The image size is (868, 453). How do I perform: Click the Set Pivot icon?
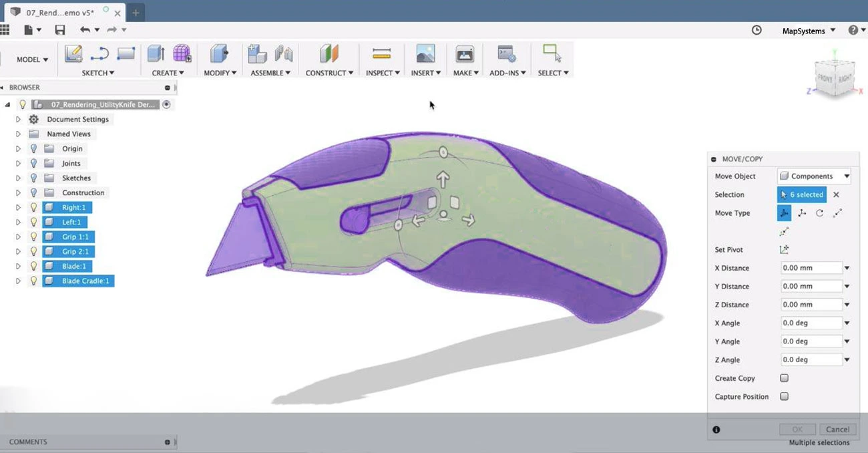784,250
